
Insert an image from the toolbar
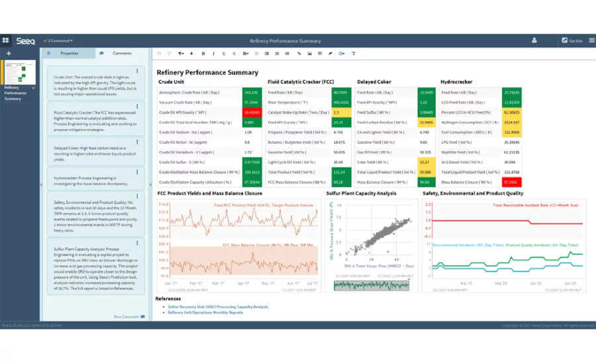[310, 54]
